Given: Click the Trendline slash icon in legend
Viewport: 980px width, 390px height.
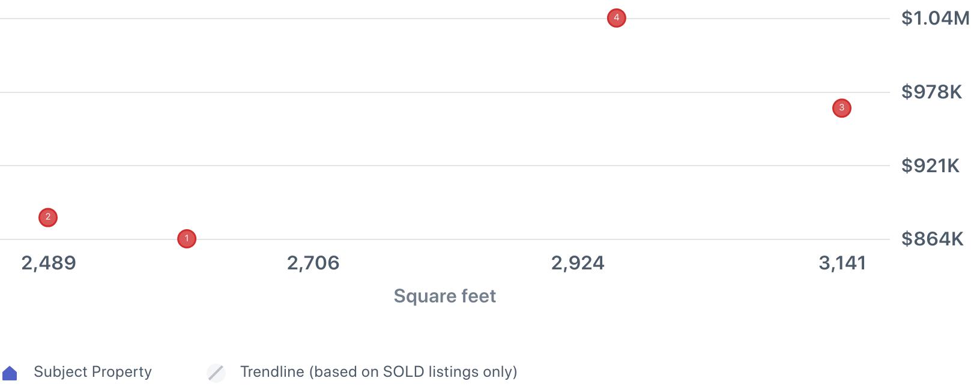Looking at the screenshot, I should (x=216, y=373).
